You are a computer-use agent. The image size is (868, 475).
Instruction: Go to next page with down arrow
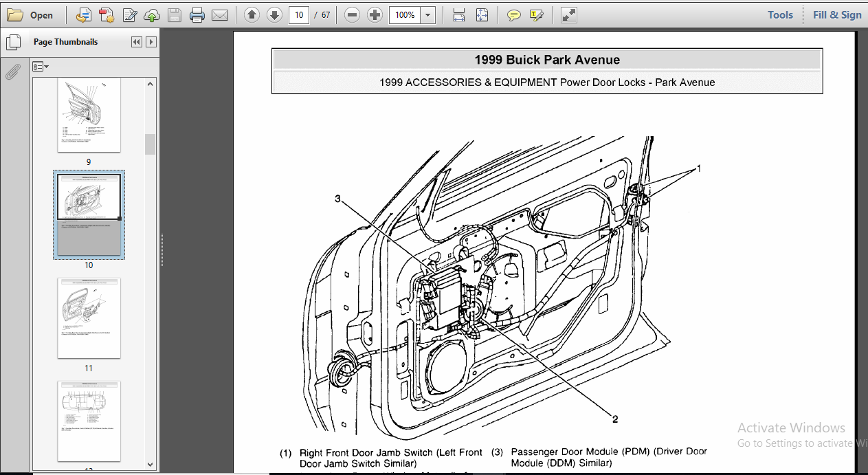click(x=274, y=15)
